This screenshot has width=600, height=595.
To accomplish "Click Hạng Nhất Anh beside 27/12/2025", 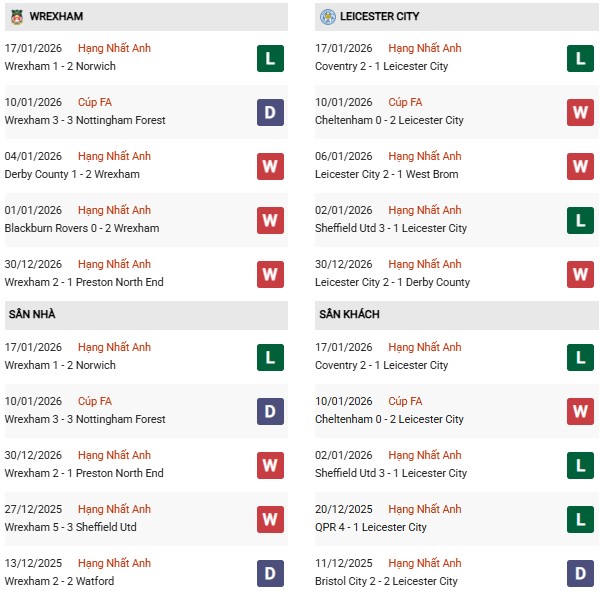I will [x=114, y=509].
